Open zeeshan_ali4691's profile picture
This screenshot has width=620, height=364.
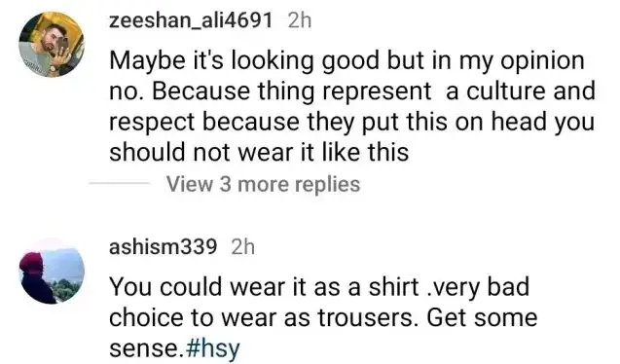pyautogui.click(x=52, y=44)
